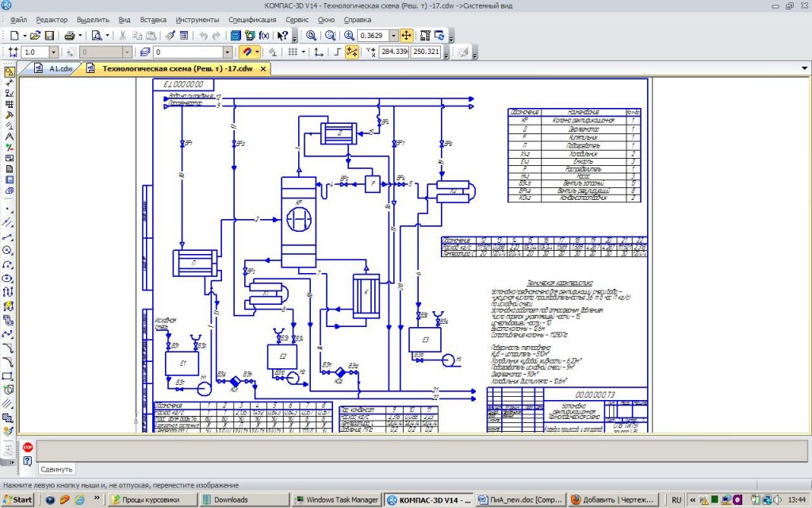Click the Windows Start button
Screen dimensions: 812x508
(17, 500)
